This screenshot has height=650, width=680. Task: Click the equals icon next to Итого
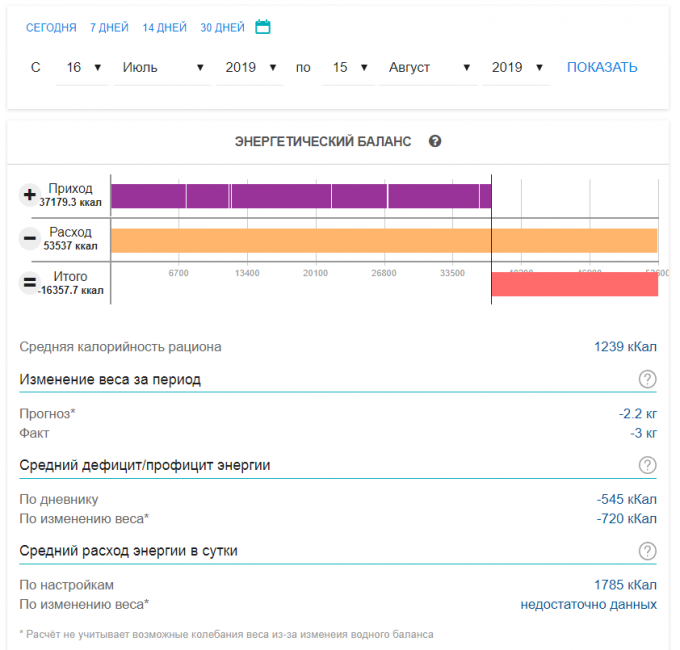click(30, 283)
